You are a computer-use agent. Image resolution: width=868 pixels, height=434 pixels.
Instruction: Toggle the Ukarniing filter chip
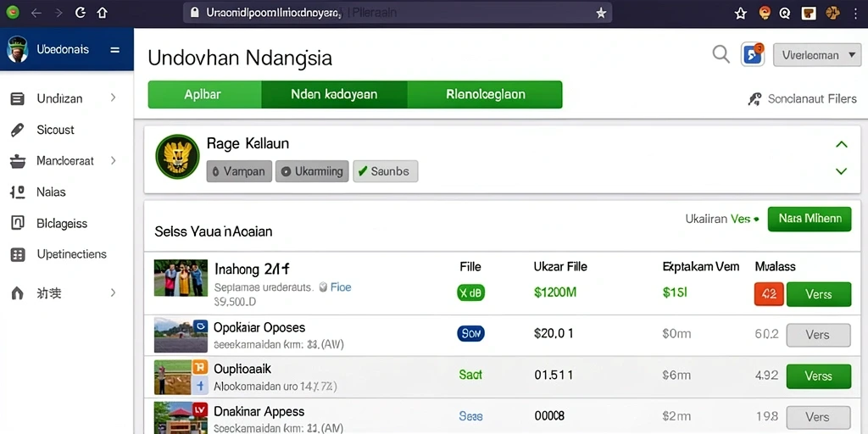pos(312,171)
